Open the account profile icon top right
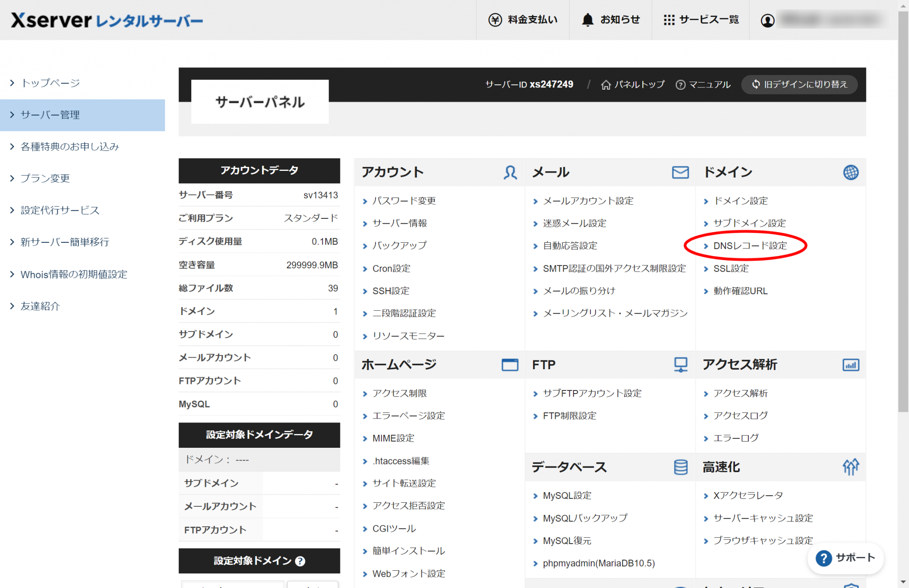The image size is (909, 588). (768, 20)
